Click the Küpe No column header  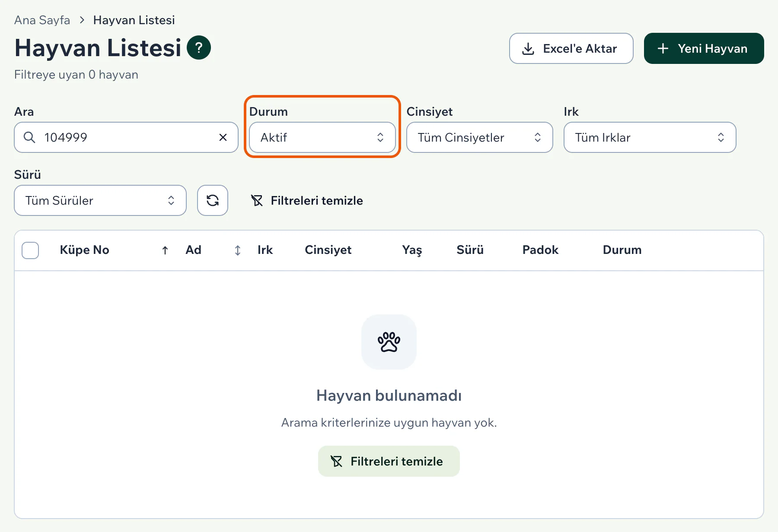click(x=84, y=250)
